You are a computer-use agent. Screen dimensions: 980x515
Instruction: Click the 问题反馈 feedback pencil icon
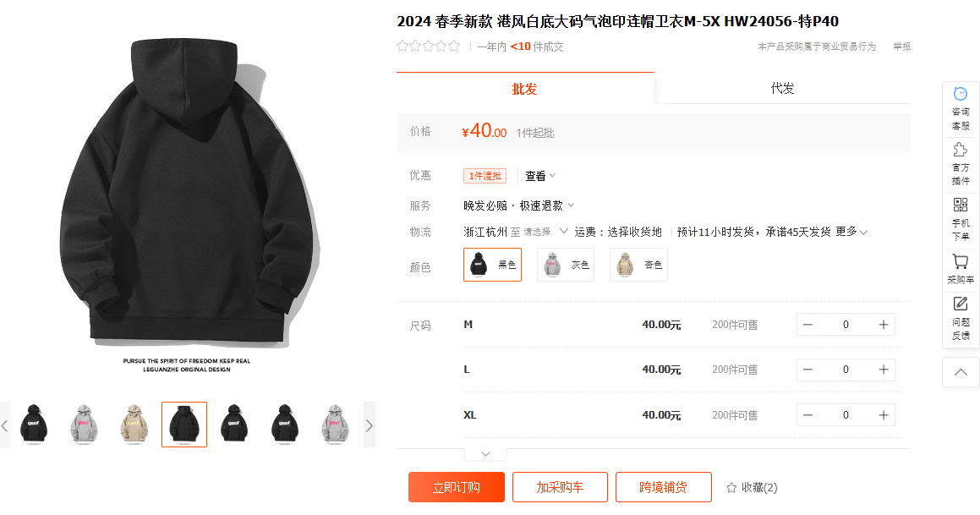960,304
